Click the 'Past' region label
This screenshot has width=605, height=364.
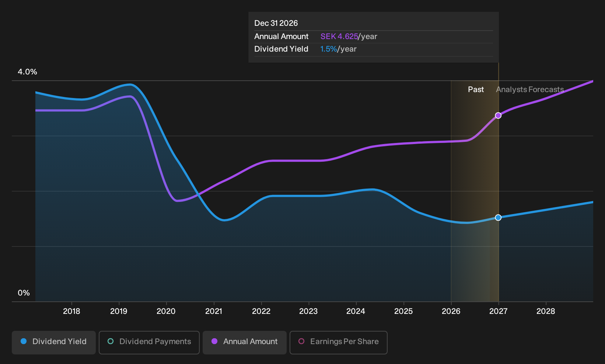tap(476, 90)
